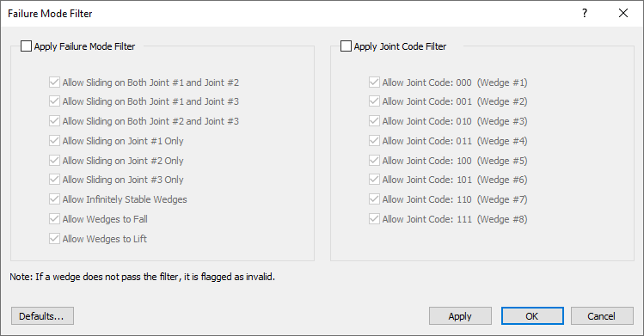
Task: Toggle Allow Sliding on Both Joint #1 and Joint #3
Action: coord(55,101)
